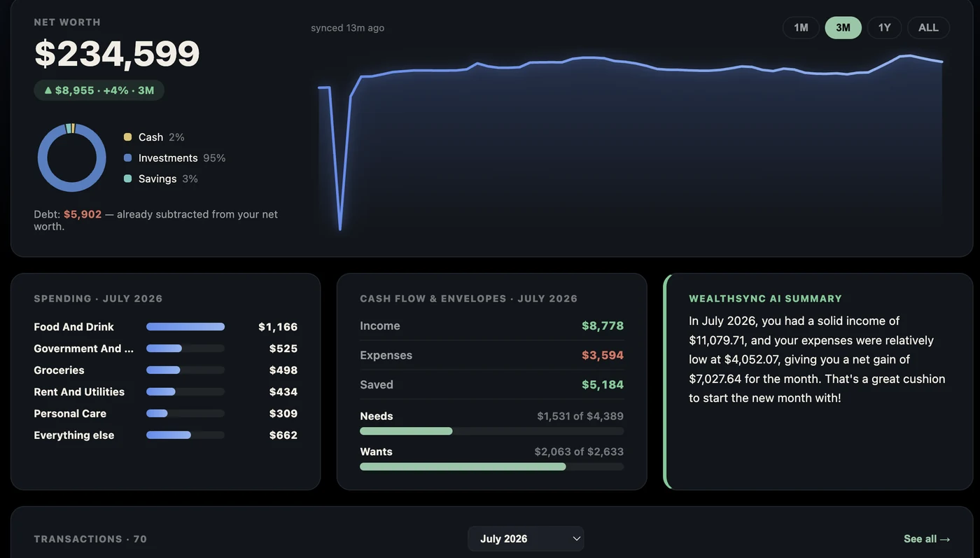Image resolution: width=980 pixels, height=558 pixels.
Task: Click the WEALTHSYNC AI SUMMARY heading
Action: (x=766, y=299)
